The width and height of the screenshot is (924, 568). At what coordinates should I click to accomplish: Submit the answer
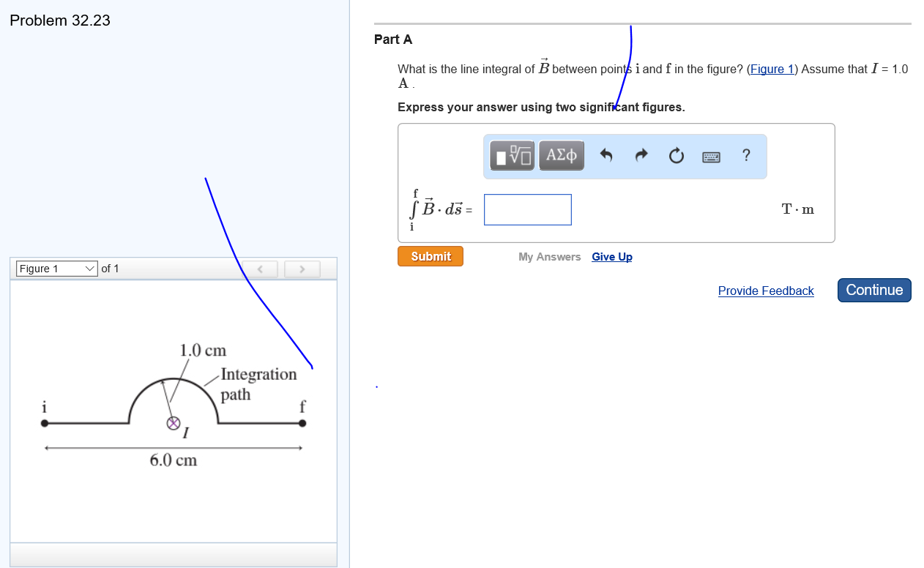click(430, 256)
